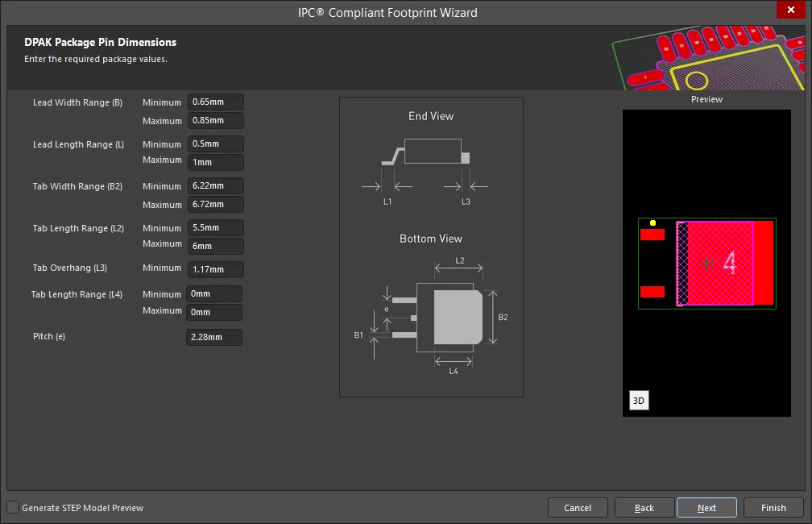Edit Lead Width maximum field 0.85mm
The width and height of the screenshot is (812, 524).
215,120
